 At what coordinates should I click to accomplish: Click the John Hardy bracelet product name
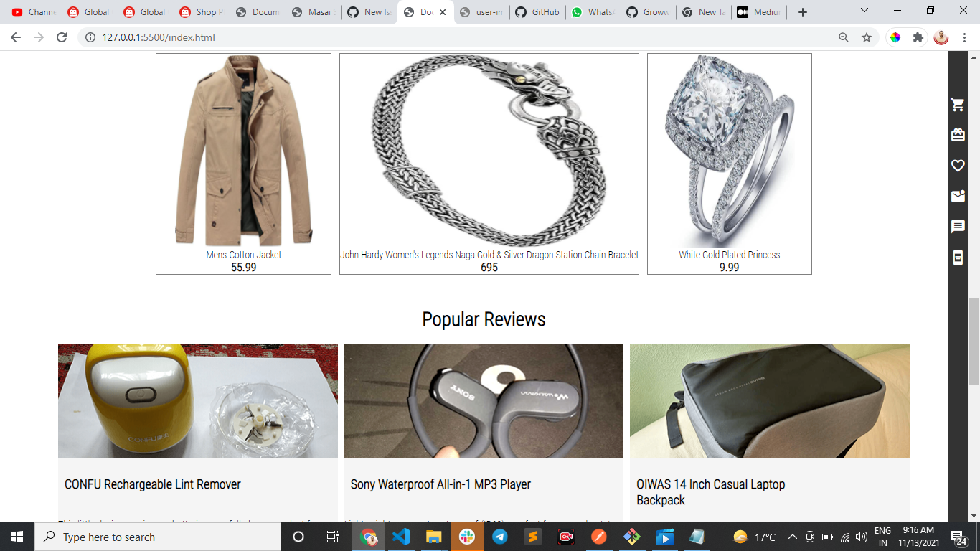coord(489,255)
